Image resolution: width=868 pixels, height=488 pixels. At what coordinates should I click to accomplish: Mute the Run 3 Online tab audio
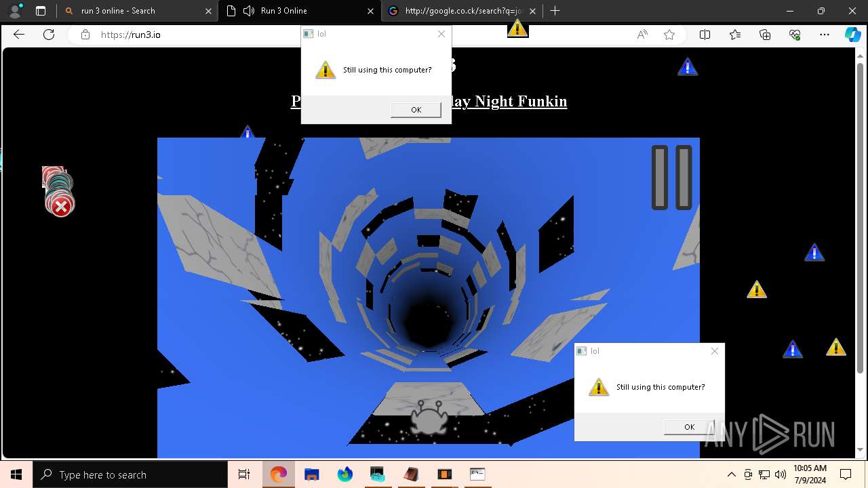tap(249, 11)
